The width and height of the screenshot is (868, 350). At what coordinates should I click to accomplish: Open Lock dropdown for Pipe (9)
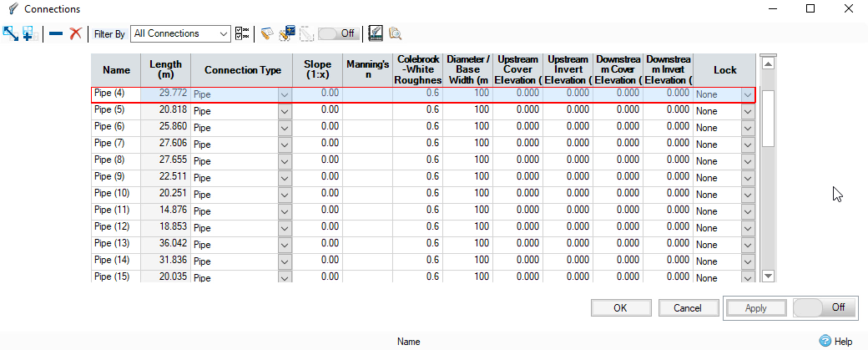tap(748, 178)
